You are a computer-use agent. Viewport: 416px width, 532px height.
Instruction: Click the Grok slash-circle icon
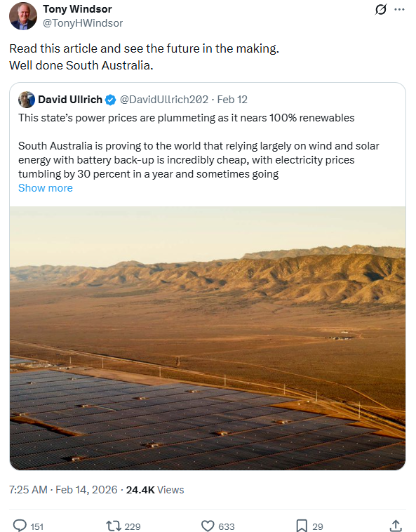381,10
